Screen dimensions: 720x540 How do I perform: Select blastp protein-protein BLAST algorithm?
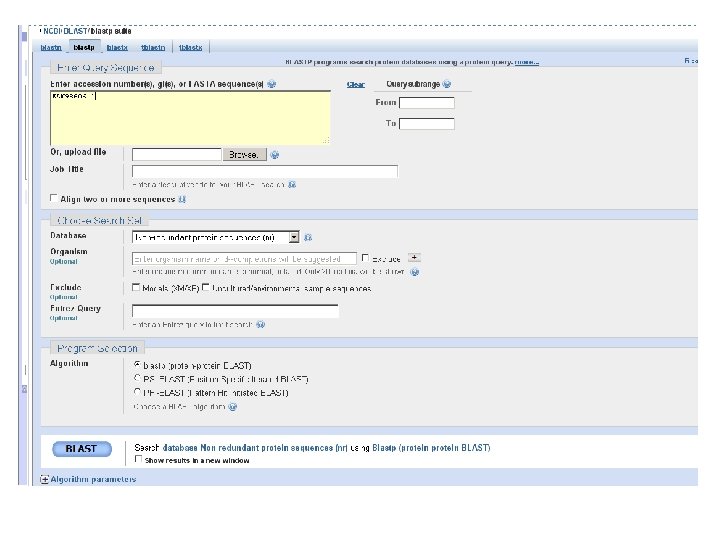point(137,365)
